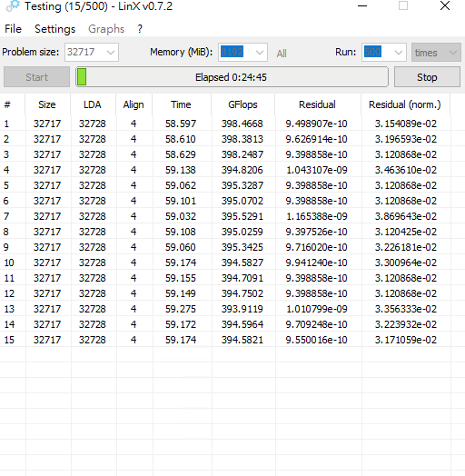Open the question mark help menu

coord(140,29)
